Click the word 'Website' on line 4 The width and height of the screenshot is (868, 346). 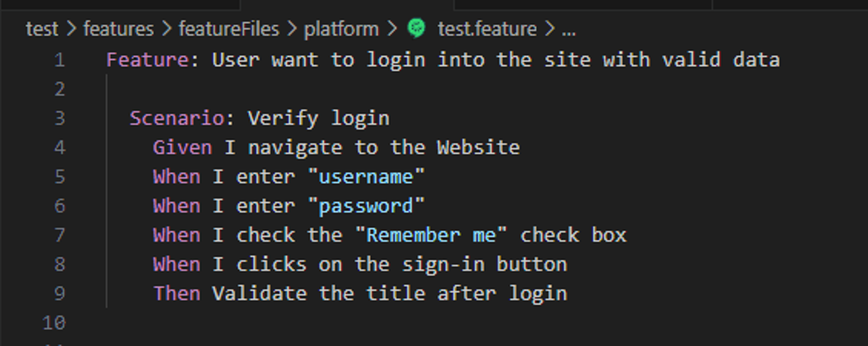[x=479, y=148]
